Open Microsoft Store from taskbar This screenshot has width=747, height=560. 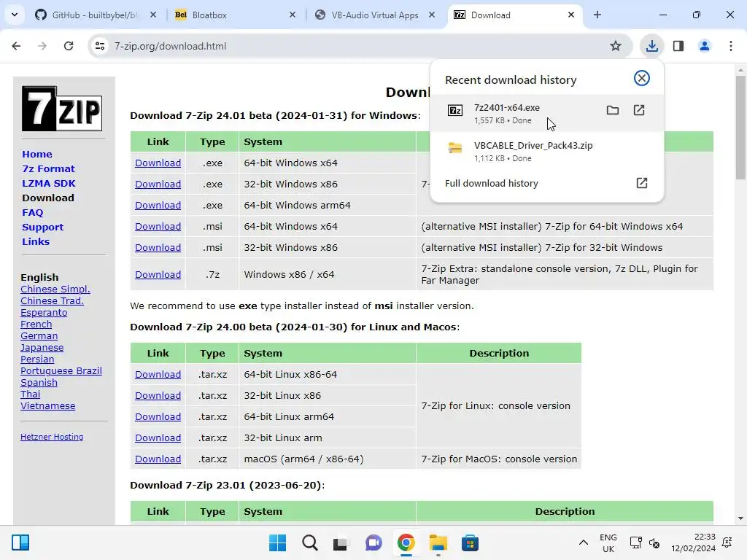click(x=470, y=542)
